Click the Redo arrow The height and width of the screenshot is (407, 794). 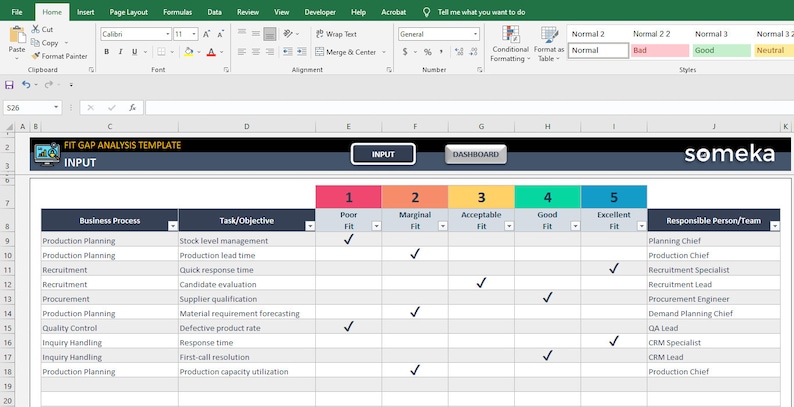point(49,85)
